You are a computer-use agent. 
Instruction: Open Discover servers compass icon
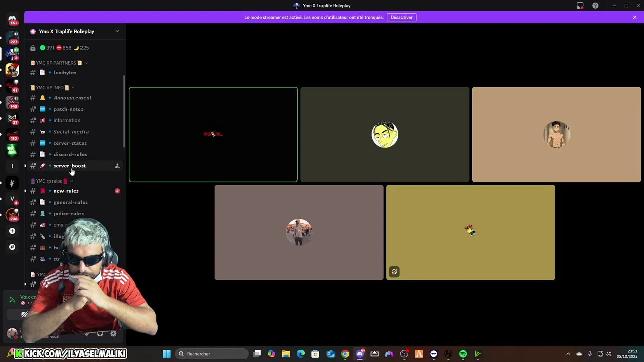[12, 247]
